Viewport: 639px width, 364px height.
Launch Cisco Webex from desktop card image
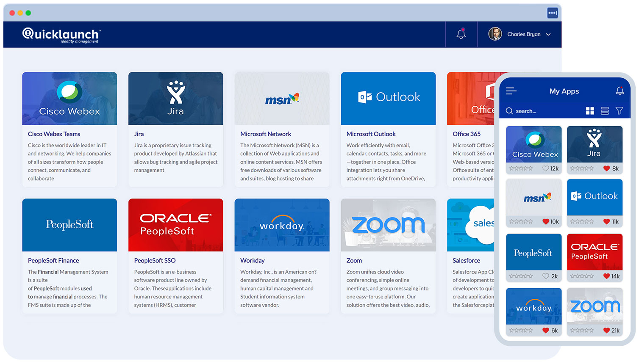coord(69,98)
